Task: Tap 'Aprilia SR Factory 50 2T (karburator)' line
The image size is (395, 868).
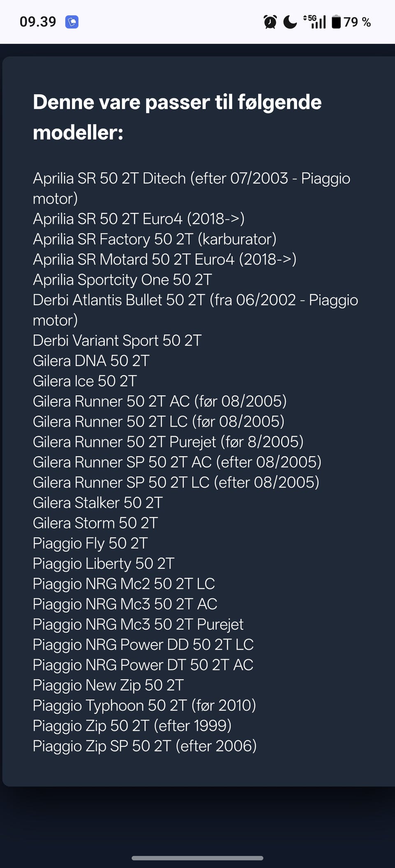Action: click(x=155, y=239)
